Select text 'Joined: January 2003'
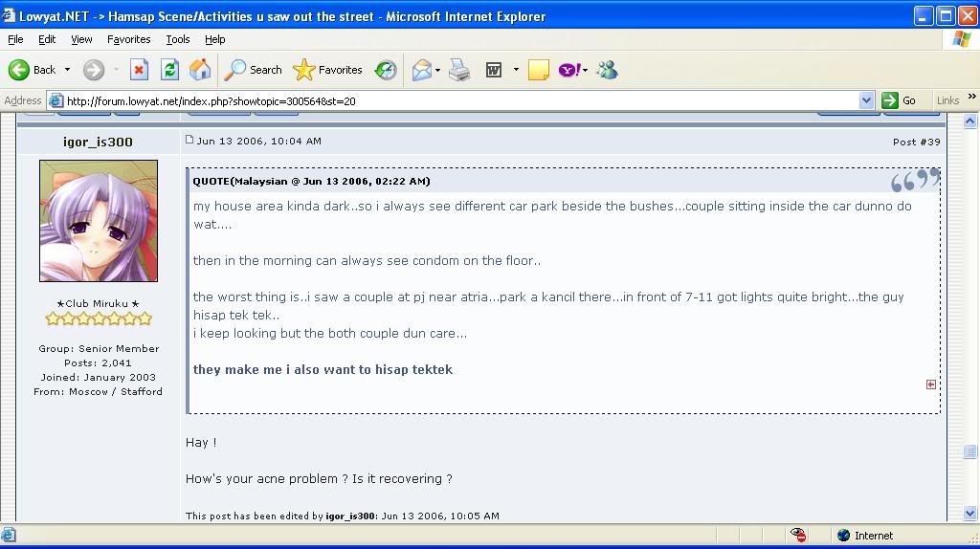 pos(99,377)
